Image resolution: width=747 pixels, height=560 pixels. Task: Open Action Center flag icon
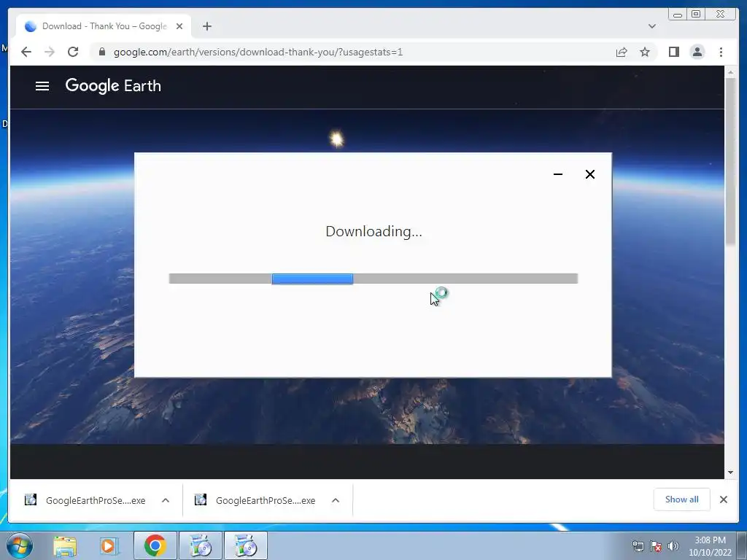656,546
